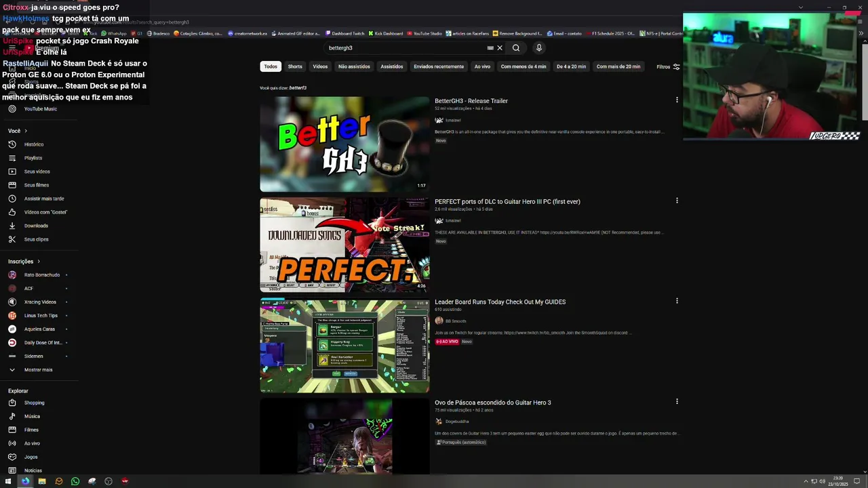
Task: Open Aqueles Caras subscription
Action: 41,329
